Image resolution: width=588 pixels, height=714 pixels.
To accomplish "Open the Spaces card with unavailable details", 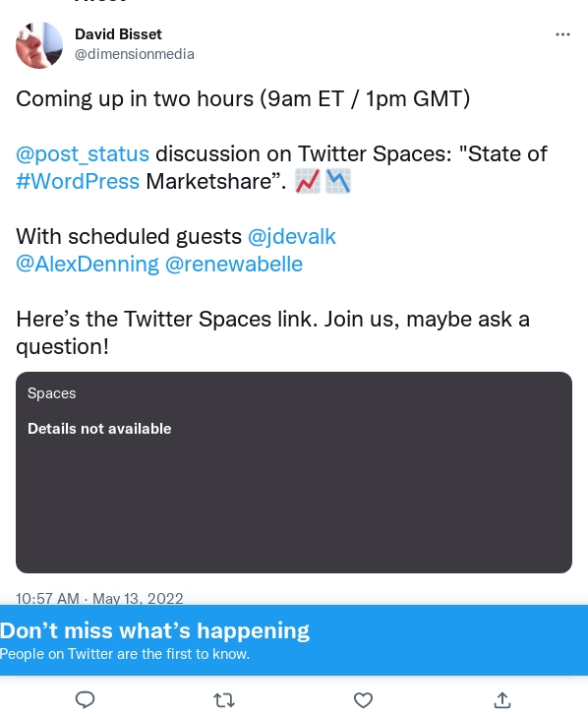I will tap(294, 473).
